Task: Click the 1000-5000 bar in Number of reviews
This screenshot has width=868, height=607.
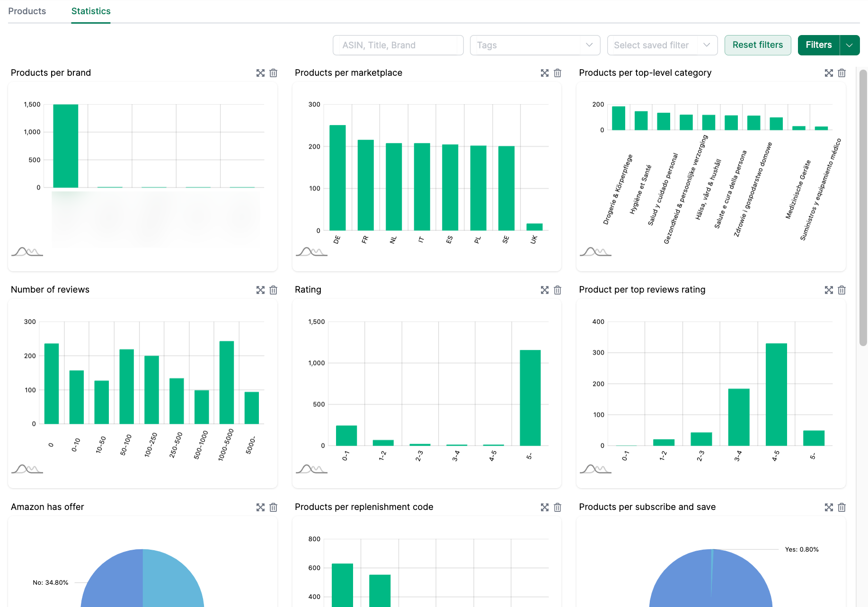Action: coord(227,382)
